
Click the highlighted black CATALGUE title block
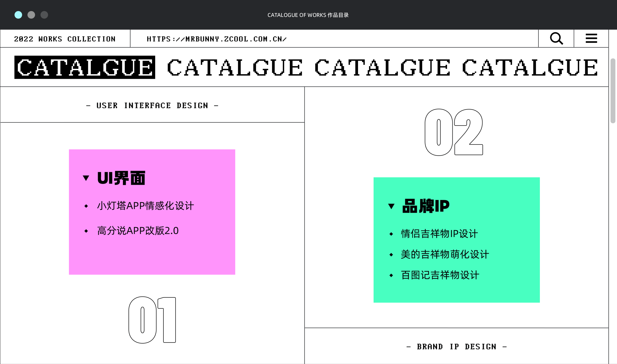(x=85, y=67)
